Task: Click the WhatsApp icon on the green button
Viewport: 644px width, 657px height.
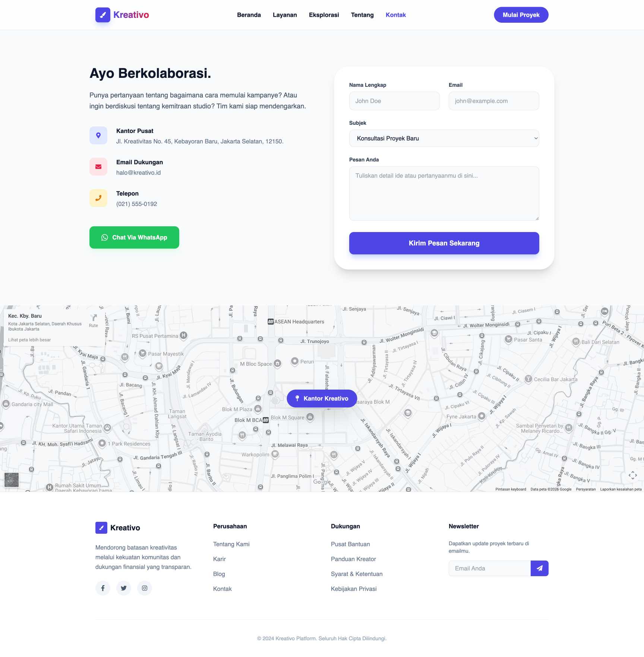Action: point(105,237)
